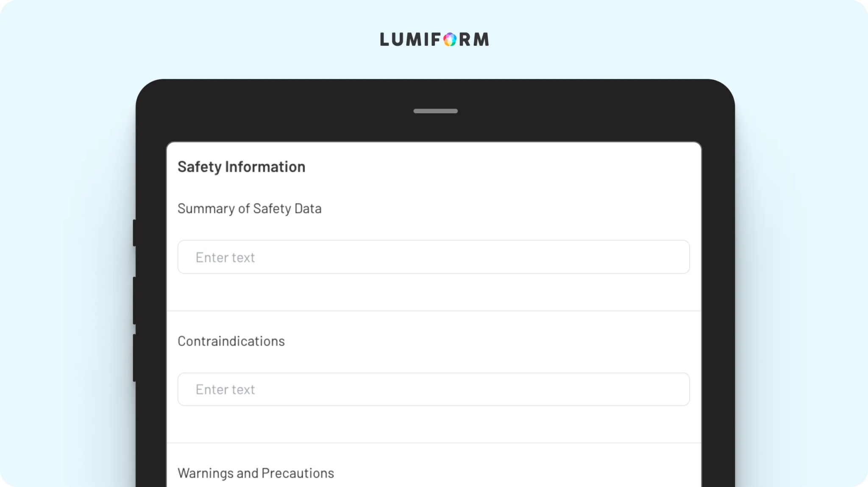Click "Enter text" placeholder under Summary of Safety Data
868x487 pixels.
225,257
